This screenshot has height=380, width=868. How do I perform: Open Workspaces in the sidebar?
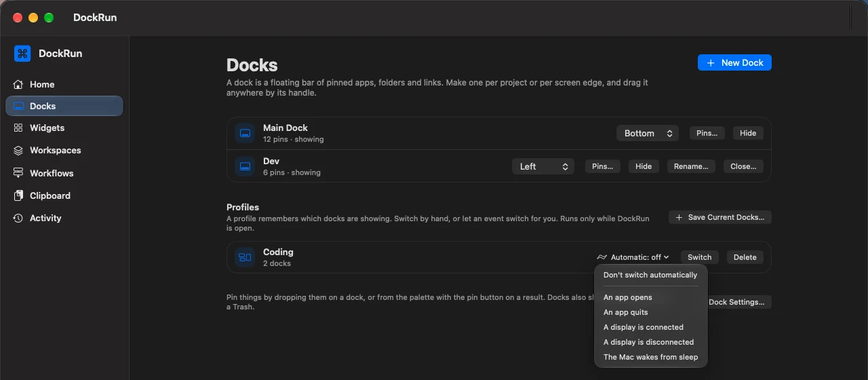(64, 150)
